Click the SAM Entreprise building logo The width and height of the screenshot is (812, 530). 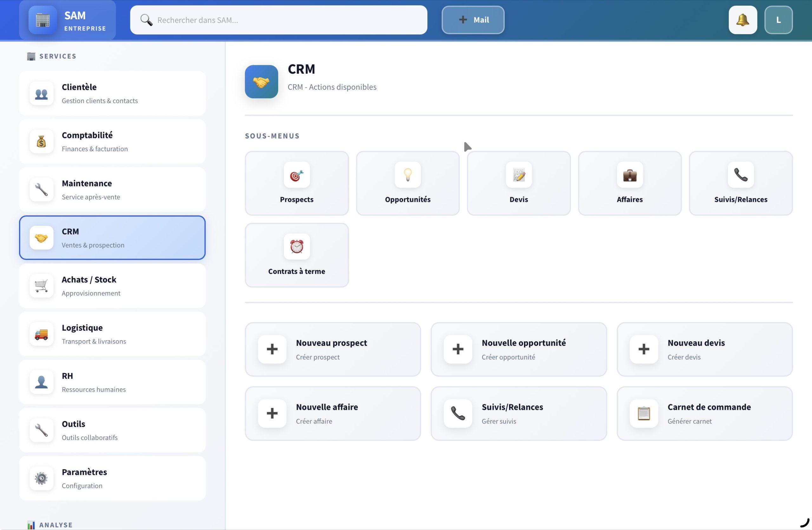coord(43,20)
